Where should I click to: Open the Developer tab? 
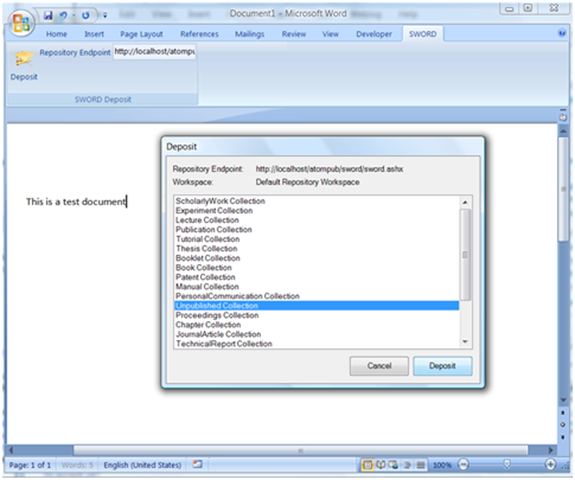374,34
